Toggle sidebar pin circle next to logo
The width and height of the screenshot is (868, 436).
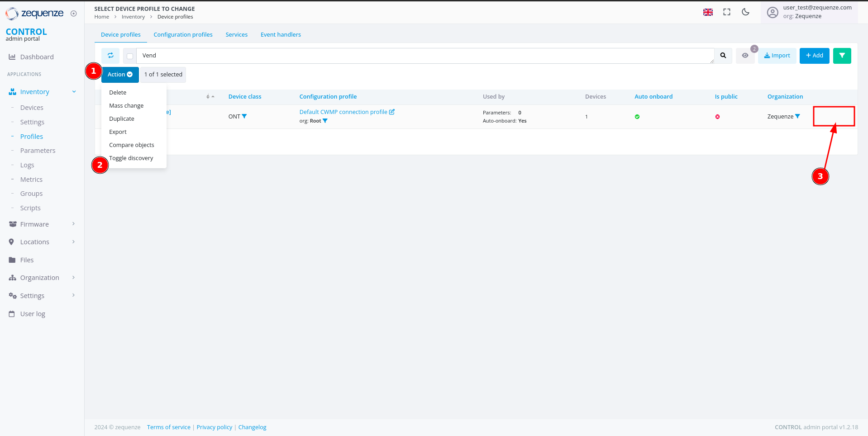(74, 14)
